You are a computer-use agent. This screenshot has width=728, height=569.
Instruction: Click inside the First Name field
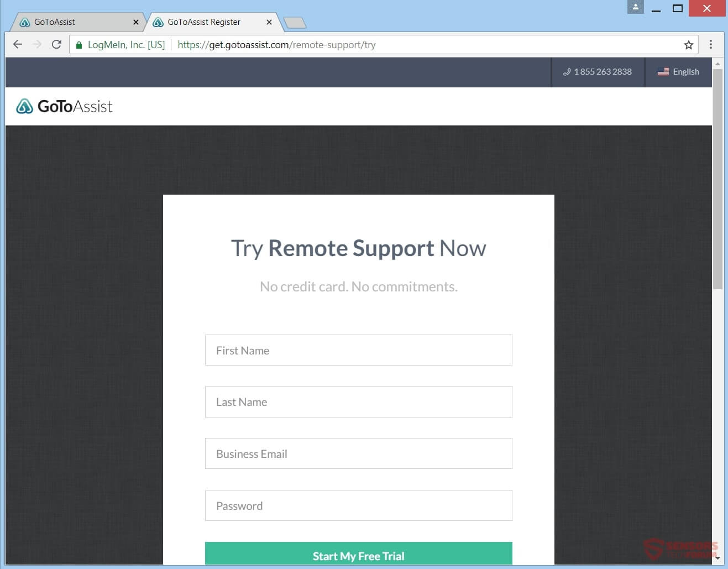point(358,350)
